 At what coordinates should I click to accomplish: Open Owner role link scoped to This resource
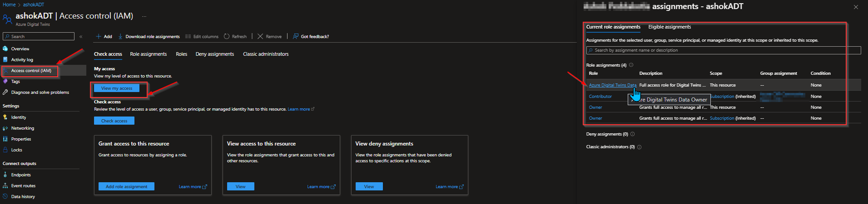595,107
